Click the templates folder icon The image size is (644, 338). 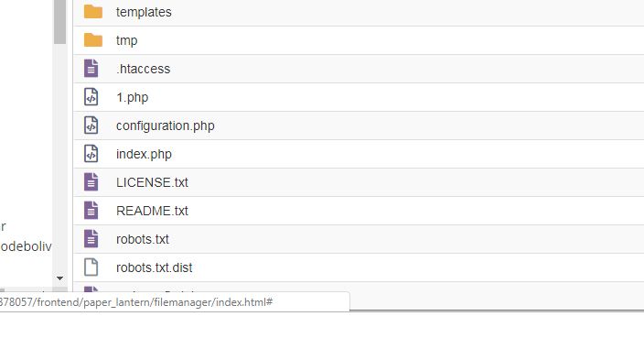pos(93,12)
